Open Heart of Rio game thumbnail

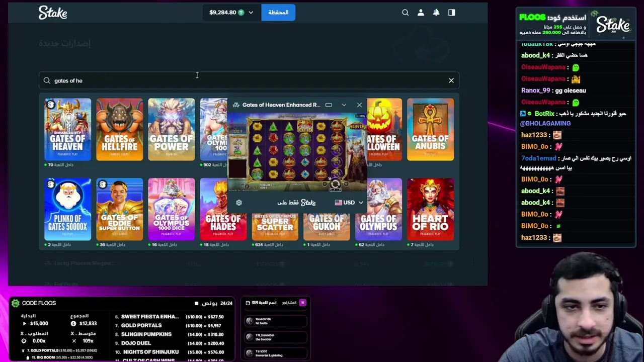[x=430, y=209]
